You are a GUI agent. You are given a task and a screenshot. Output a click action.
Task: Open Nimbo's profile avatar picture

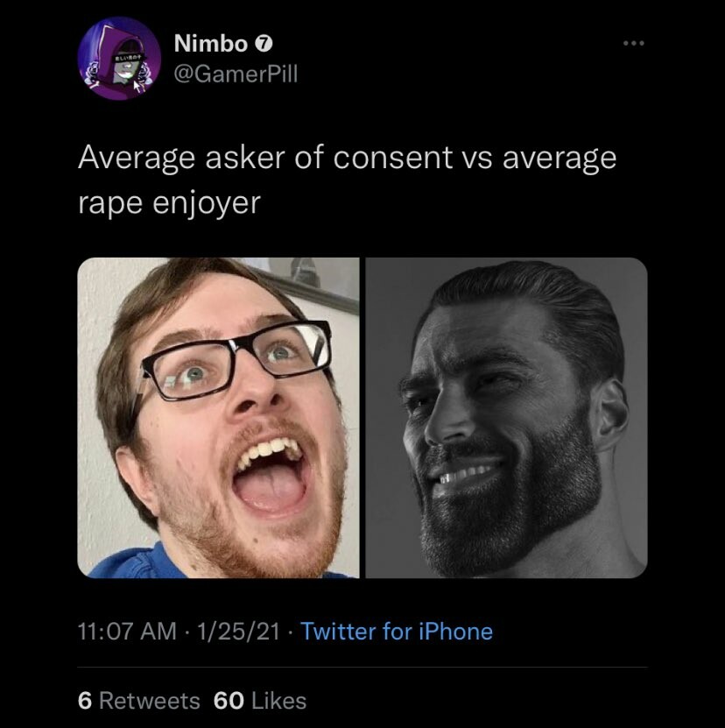tap(116, 59)
